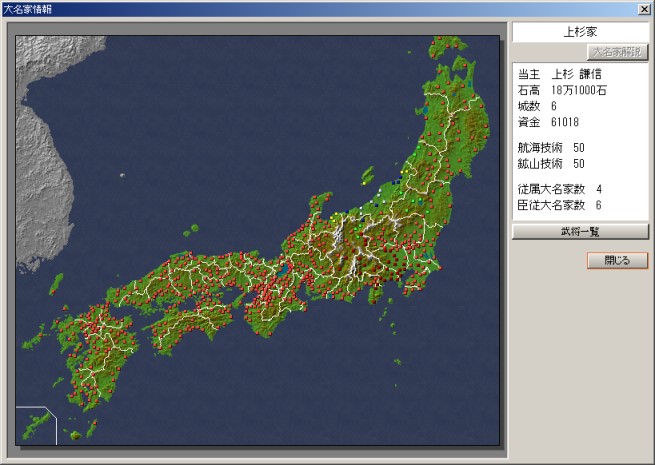
Task: Click the 従属大名家数 4 line
Action: tap(560, 189)
